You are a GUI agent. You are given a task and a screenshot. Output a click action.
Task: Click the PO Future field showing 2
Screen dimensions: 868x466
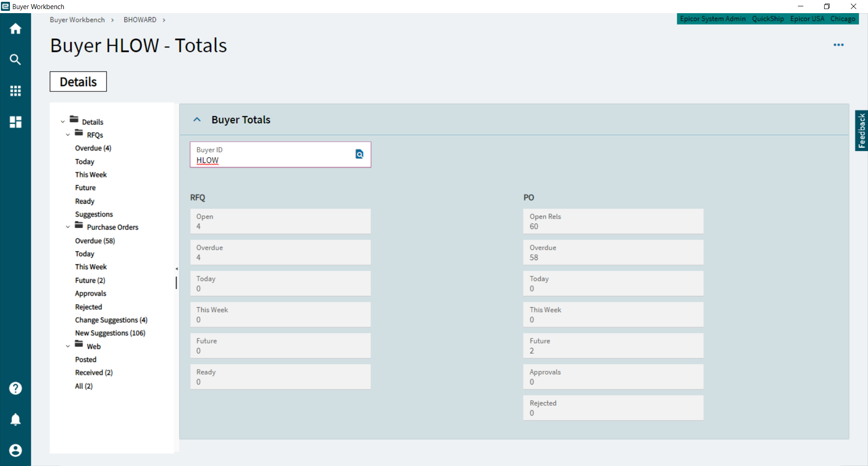613,346
